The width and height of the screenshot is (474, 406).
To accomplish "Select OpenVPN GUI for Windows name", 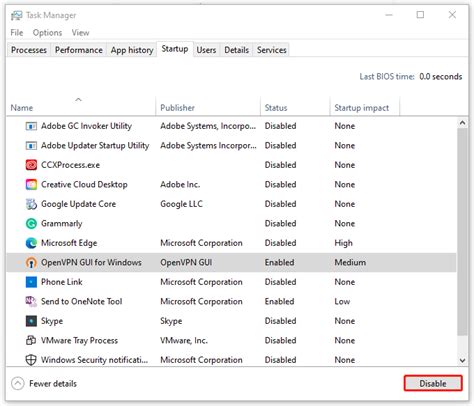I will (x=91, y=263).
